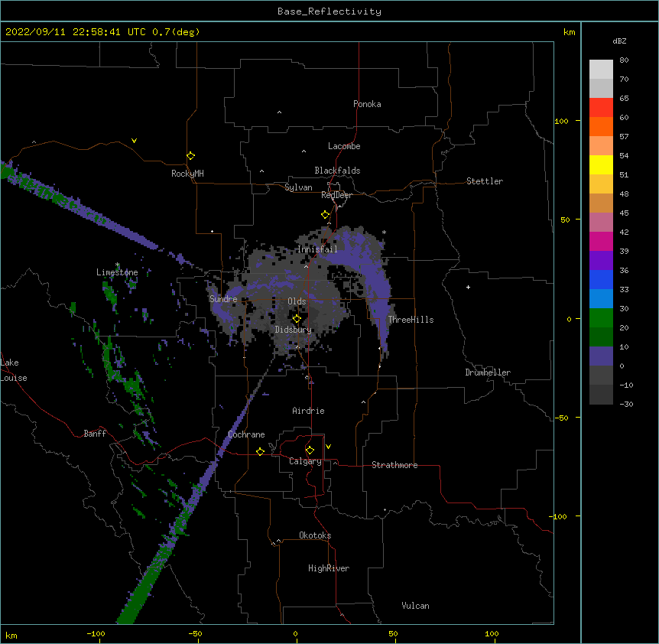Click the slate-purple 10 dBZ legend swatch
This screenshot has width=659, height=644.
click(601, 356)
